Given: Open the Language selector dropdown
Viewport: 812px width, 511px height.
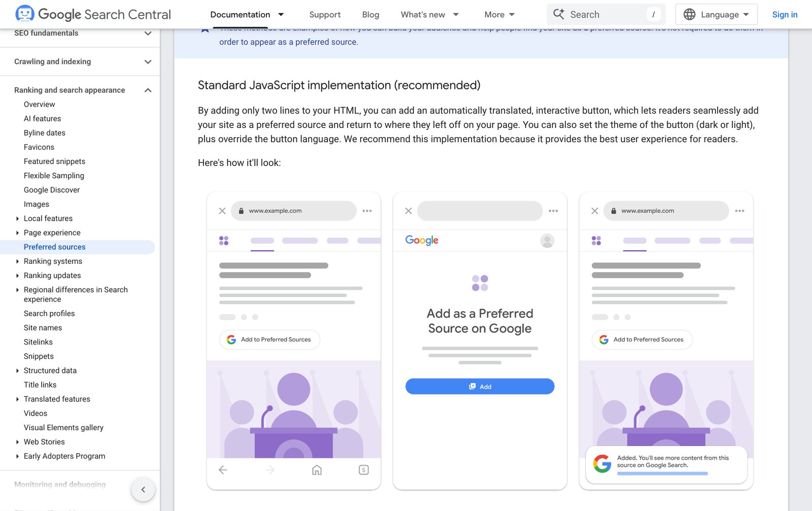Looking at the screenshot, I should pyautogui.click(x=717, y=15).
